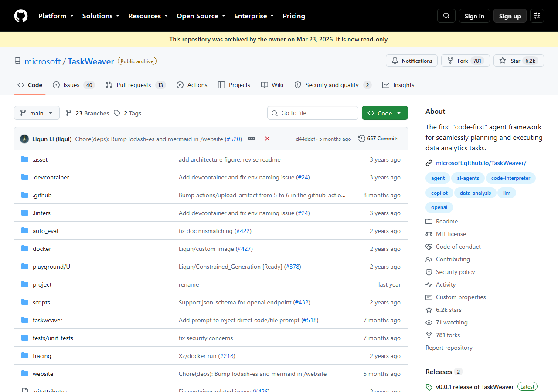Open the Releases section heading
The height and width of the screenshot is (392, 558).
click(439, 372)
